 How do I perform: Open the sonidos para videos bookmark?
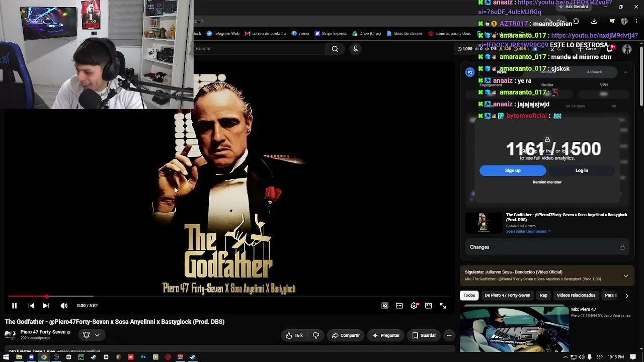coord(450,34)
